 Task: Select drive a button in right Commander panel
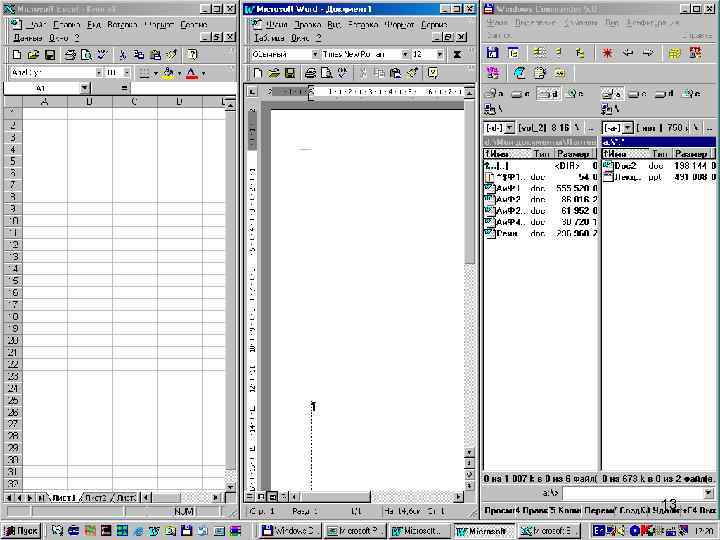coord(613,94)
